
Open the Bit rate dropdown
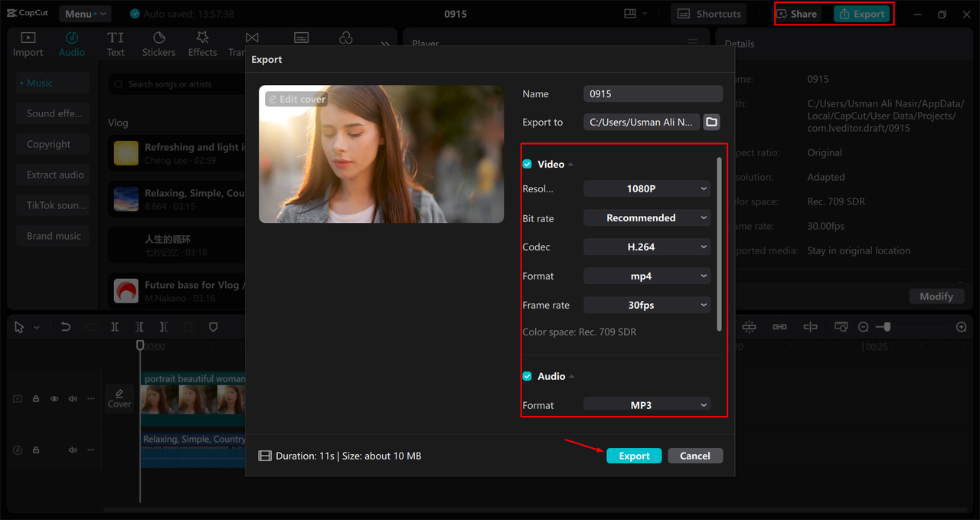pos(647,217)
